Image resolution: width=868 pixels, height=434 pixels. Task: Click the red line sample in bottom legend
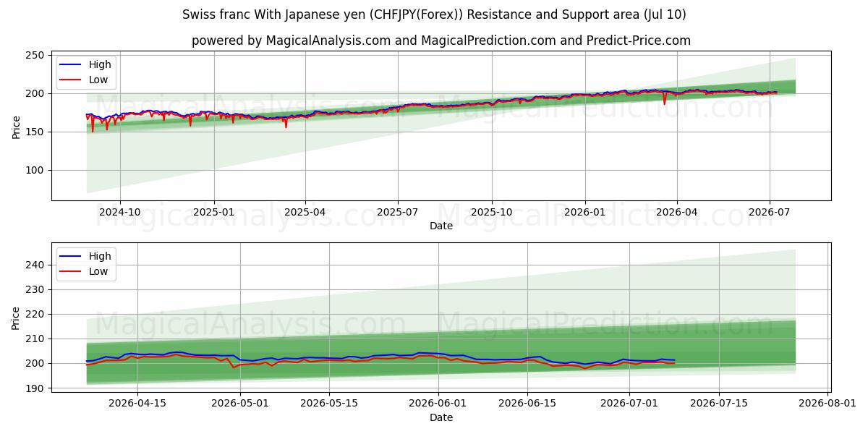point(71,271)
